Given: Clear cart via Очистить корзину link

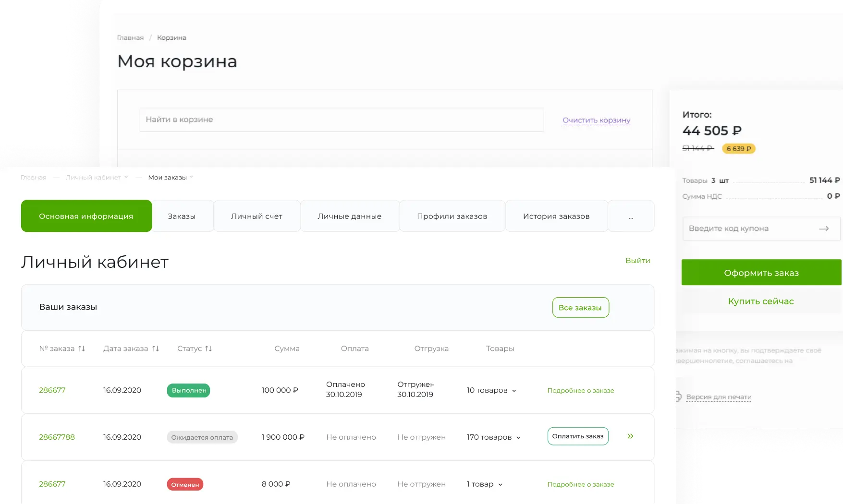Looking at the screenshot, I should coord(596,120).
